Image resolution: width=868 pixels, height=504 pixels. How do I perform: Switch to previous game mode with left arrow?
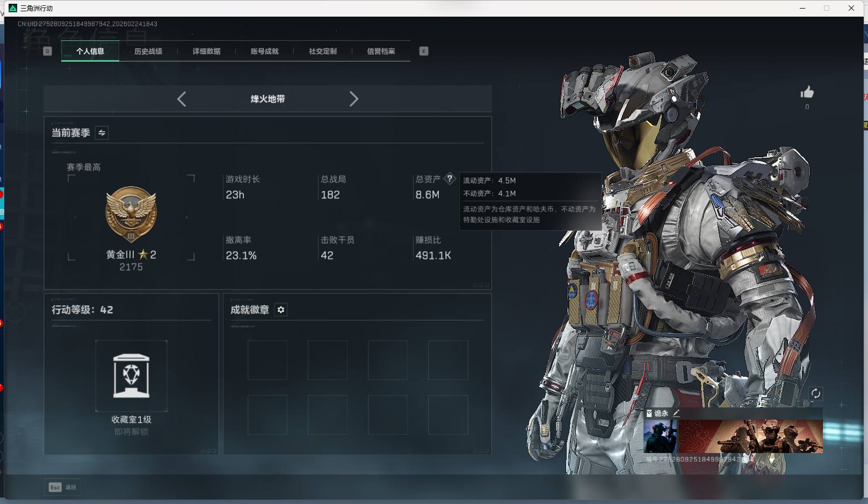coord(182,99)
